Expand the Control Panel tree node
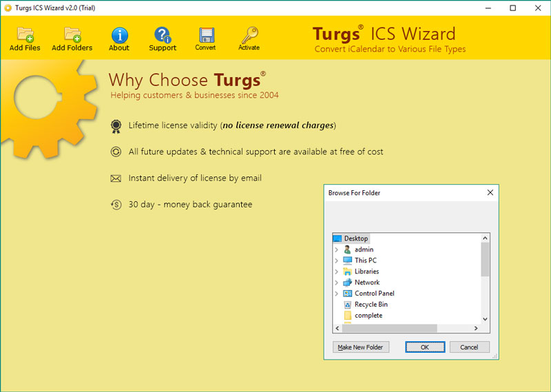 [x=336, y=293]
